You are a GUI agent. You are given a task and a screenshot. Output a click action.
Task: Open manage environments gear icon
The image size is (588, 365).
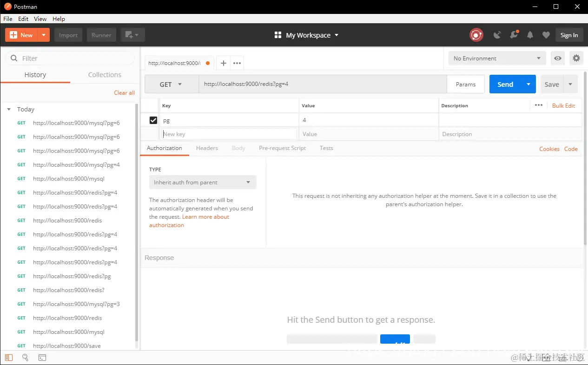point(576,58)
